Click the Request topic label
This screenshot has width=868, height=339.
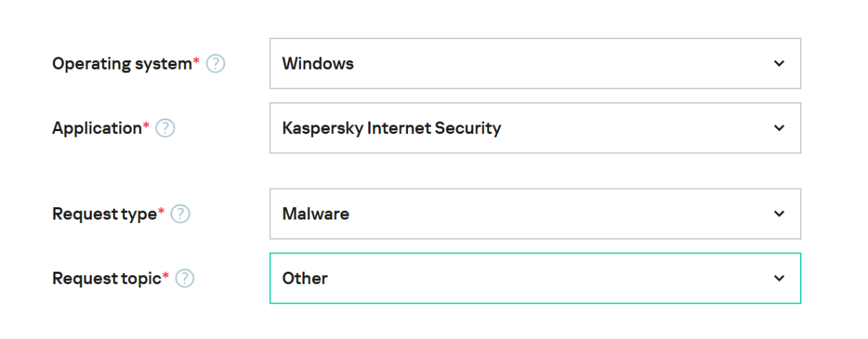106,278
